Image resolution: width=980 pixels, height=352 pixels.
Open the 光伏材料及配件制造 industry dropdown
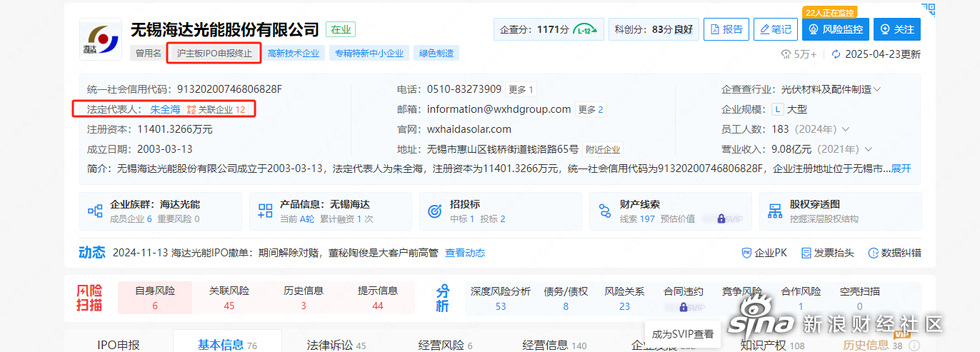pyautogui.click(x=831, y=89)
